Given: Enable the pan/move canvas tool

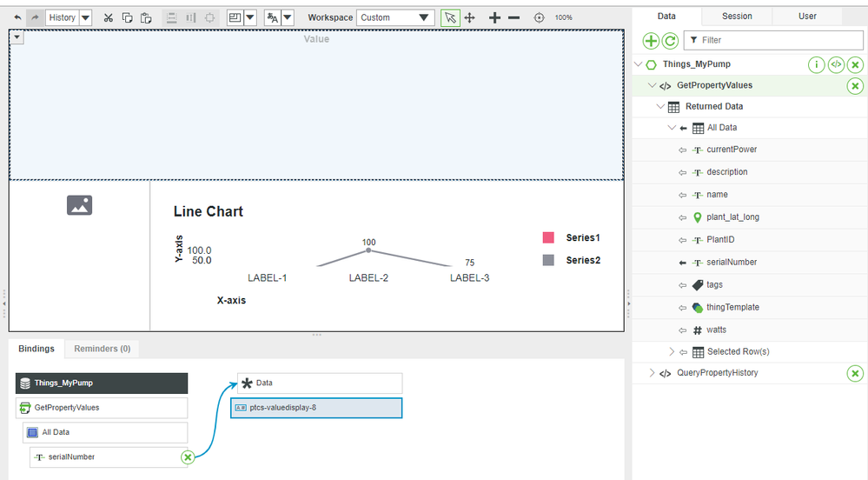Looking at the screenshot, I should [470, 17].
